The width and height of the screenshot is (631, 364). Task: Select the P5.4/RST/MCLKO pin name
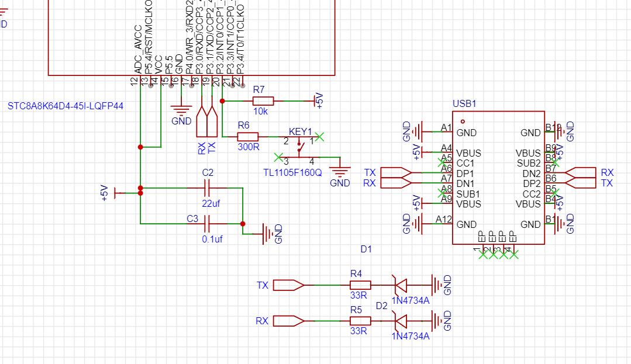pos(148,37)
